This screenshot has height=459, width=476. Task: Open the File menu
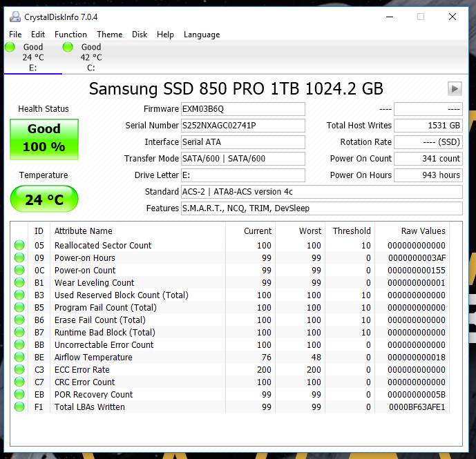tap(15, 35)
